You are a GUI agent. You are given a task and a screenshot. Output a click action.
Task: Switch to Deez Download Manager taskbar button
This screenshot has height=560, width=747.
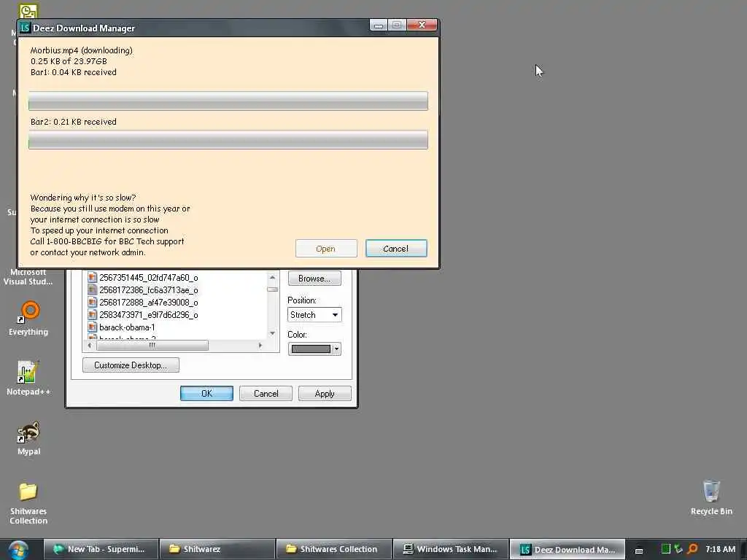[x=568, y=549]
